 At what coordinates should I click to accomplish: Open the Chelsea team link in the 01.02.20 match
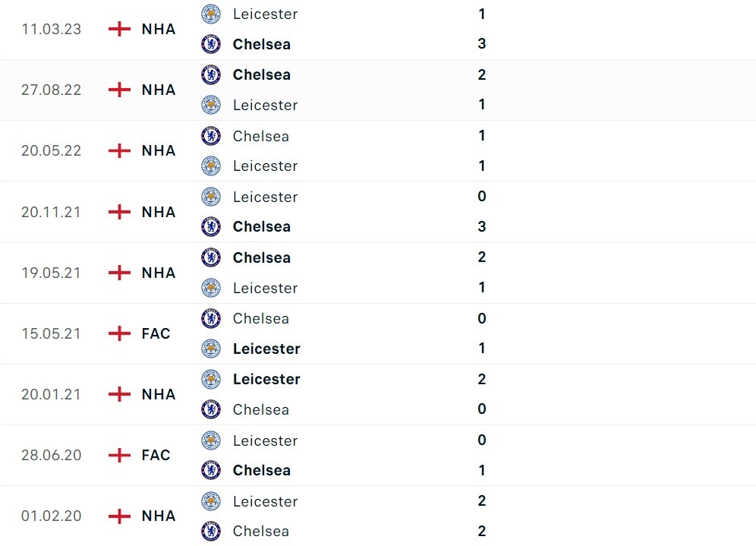(261, 531)
